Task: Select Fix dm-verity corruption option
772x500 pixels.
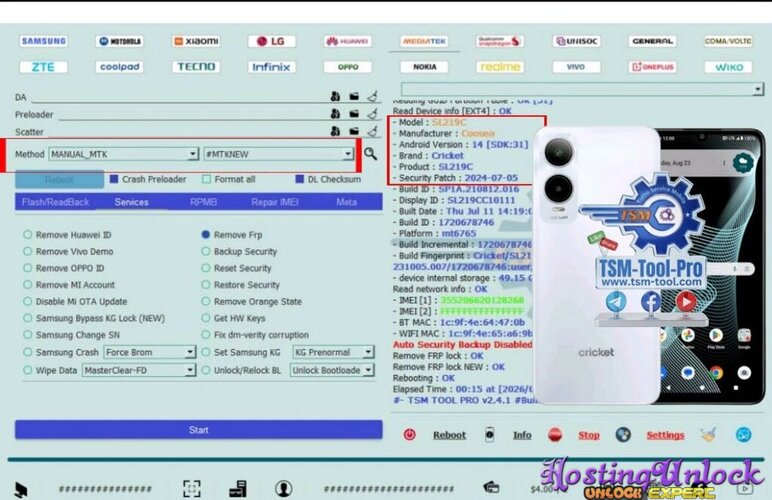Action: [x=255, y=335]
